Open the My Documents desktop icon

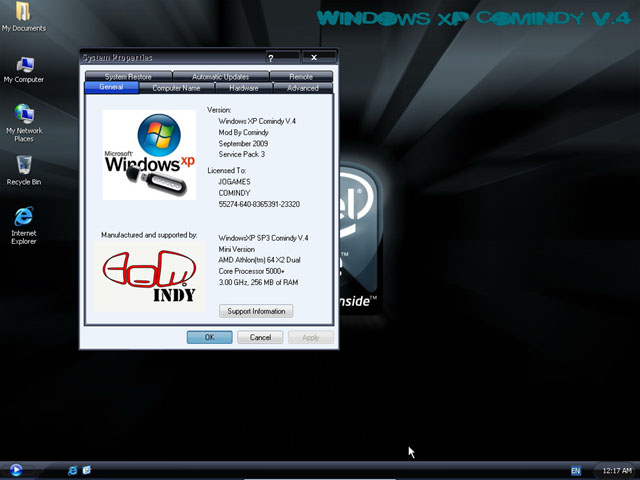[x=23, y=16]
